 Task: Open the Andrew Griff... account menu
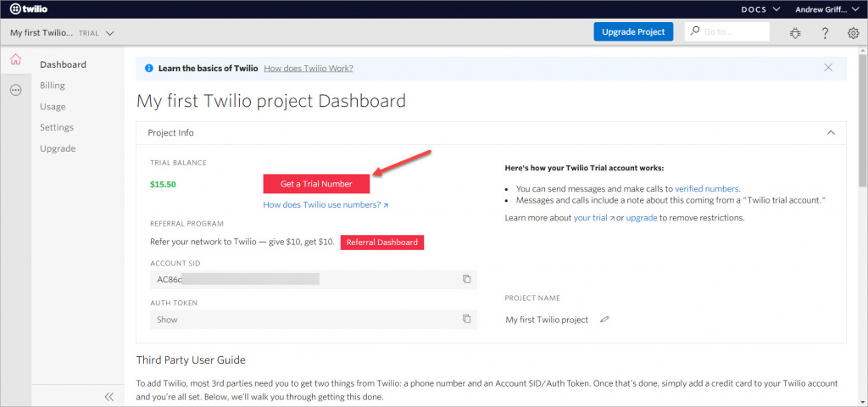(828, 9)
